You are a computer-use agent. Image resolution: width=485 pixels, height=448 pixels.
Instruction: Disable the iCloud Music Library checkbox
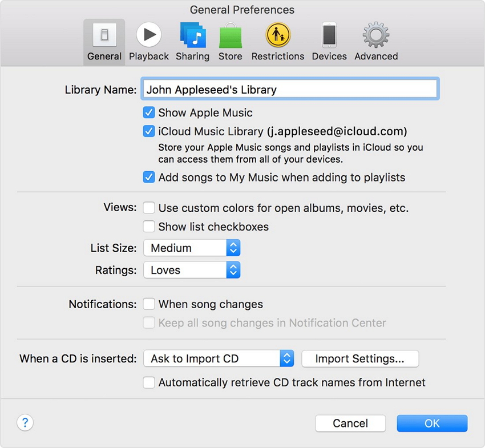click(x=149, y=131)
